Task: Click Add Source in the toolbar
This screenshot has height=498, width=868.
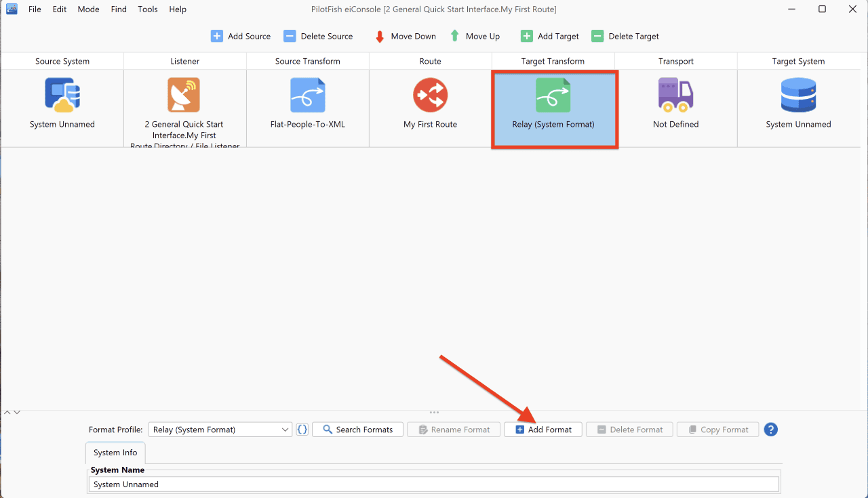Action: coord(241,36)
